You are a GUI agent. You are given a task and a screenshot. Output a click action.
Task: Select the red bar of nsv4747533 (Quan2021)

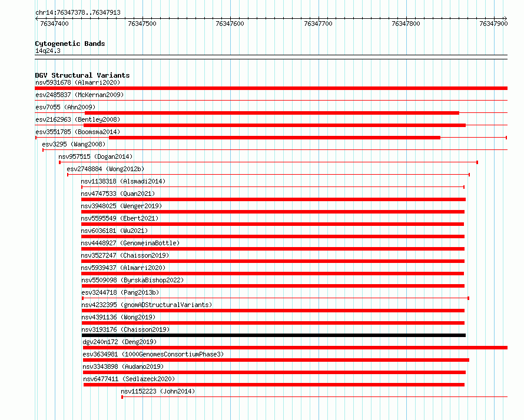[x=273, y=199]
